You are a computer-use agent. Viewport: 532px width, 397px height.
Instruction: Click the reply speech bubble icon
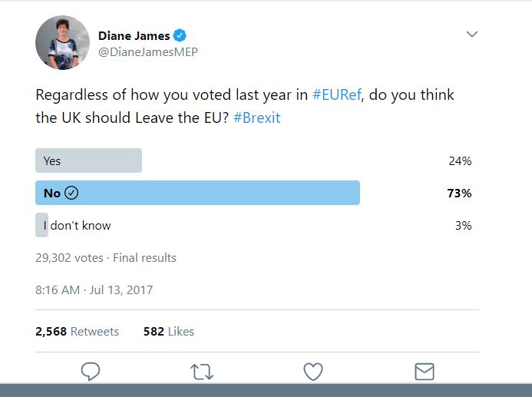point(91,371)
